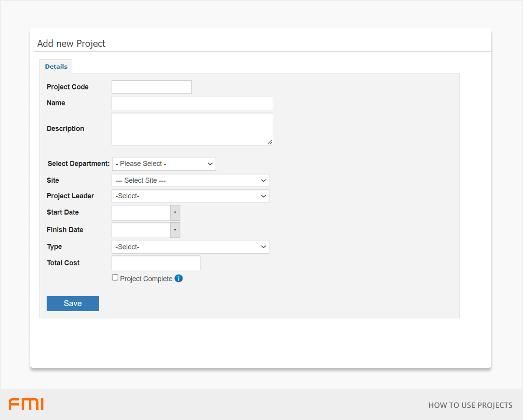Screen dimensions: 523x420
Task: Open the Project Leader dropdown
Action: [190, 196]
